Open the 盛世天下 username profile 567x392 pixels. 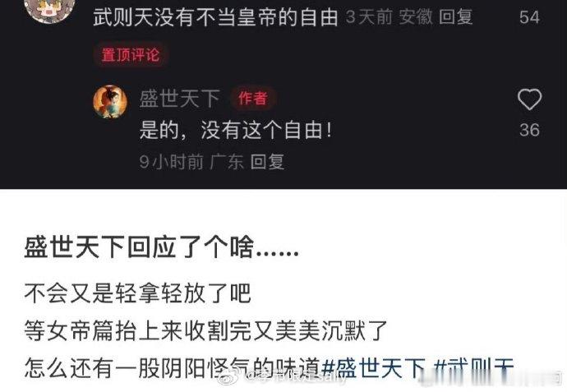tap(180, 99)
